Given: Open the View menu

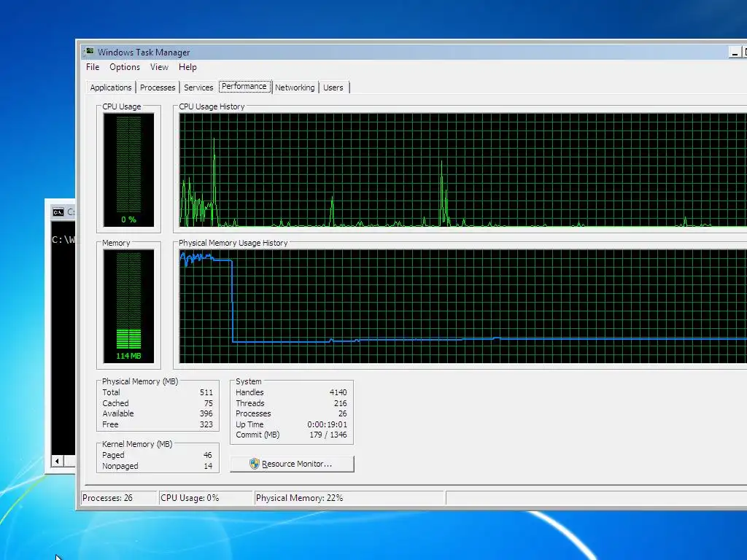Looking at the screenshot, I should click(x=159, y=67).
